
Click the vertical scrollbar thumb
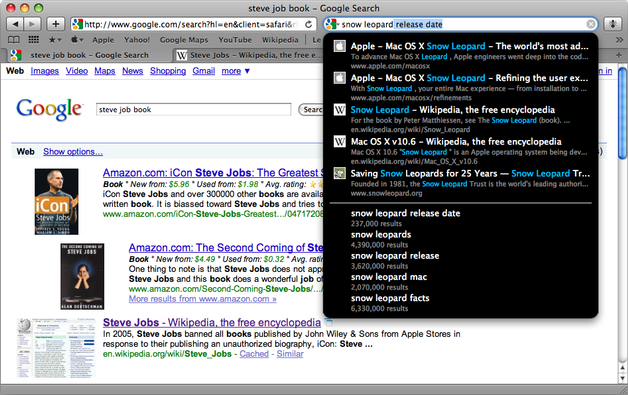622,113
